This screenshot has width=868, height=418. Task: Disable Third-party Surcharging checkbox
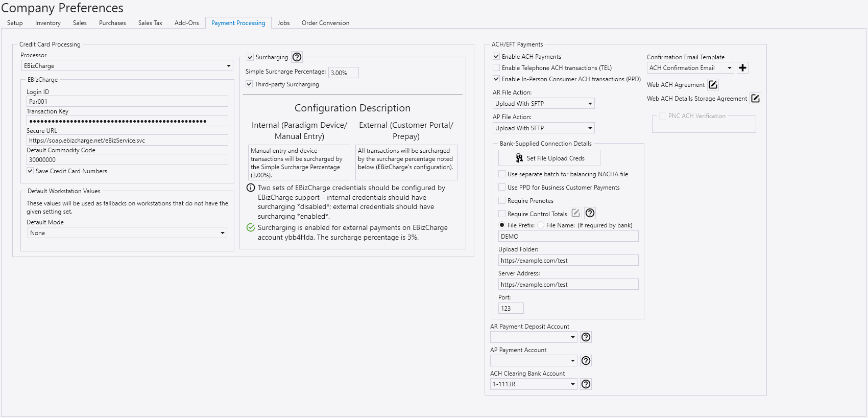click(x=250, y=84)
